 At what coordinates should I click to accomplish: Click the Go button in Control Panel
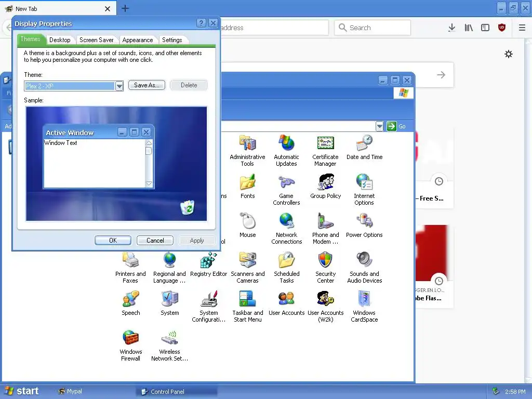point(396,126)
